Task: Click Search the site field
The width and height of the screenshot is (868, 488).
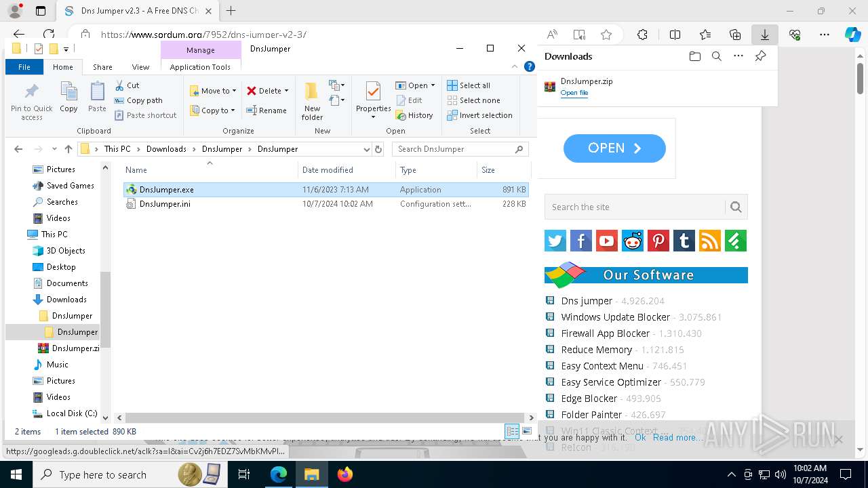Action: [635, 207]
